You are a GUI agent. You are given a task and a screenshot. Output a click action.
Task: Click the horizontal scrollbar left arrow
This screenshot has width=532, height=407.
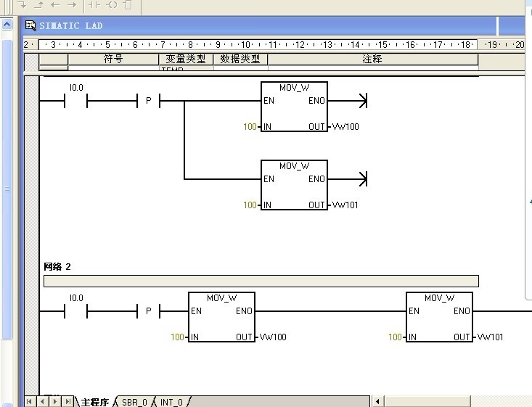(378, 401)
